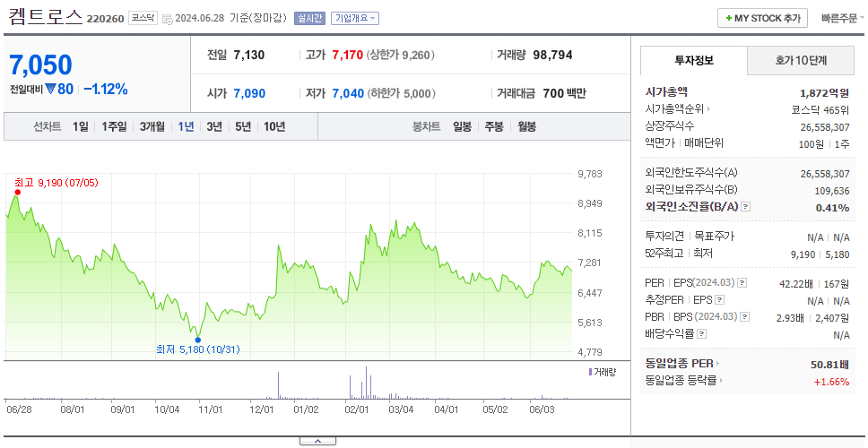
Task: Click the current price 7,050
Action: 40,65
